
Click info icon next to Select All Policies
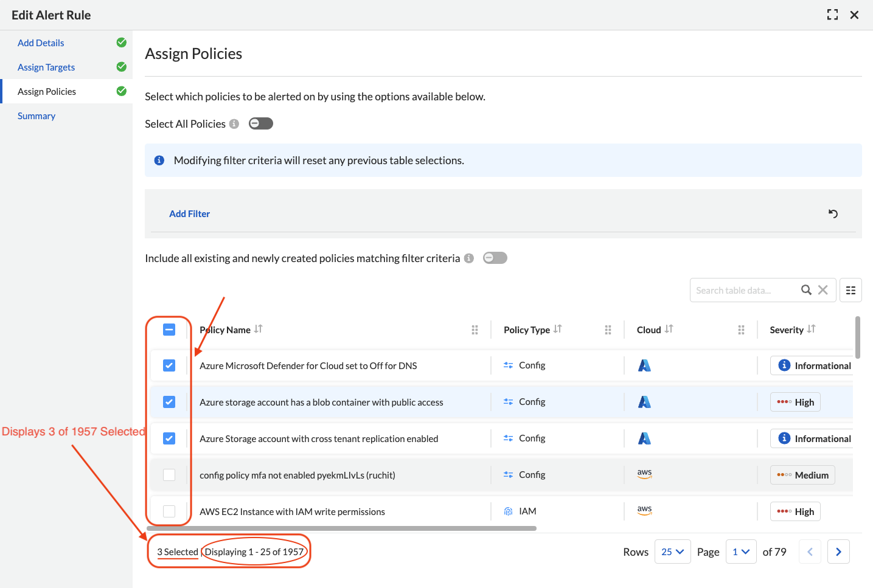coord(234,124)
